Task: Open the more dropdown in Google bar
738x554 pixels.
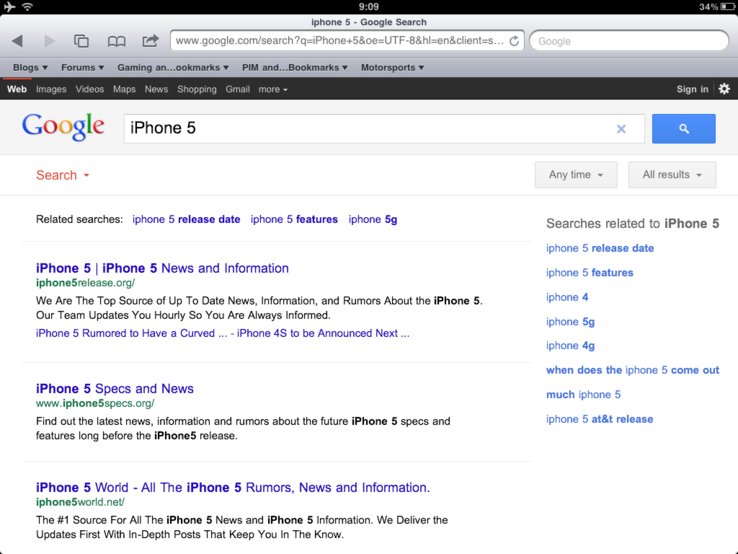Action: (273, 89)
